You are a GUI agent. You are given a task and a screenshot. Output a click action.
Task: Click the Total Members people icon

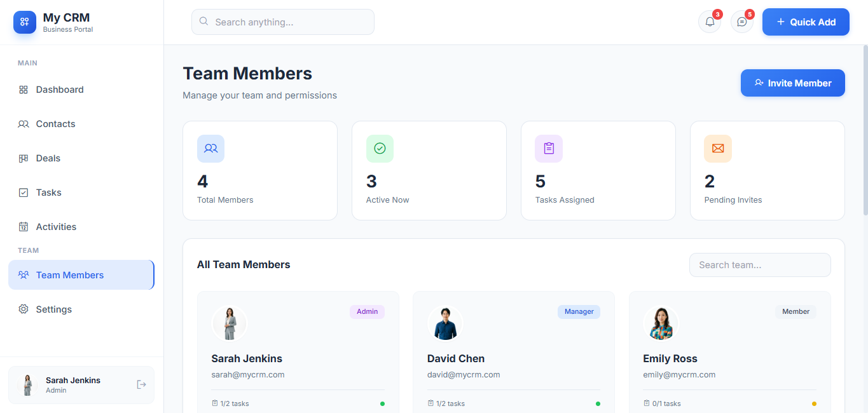[210, 148]
